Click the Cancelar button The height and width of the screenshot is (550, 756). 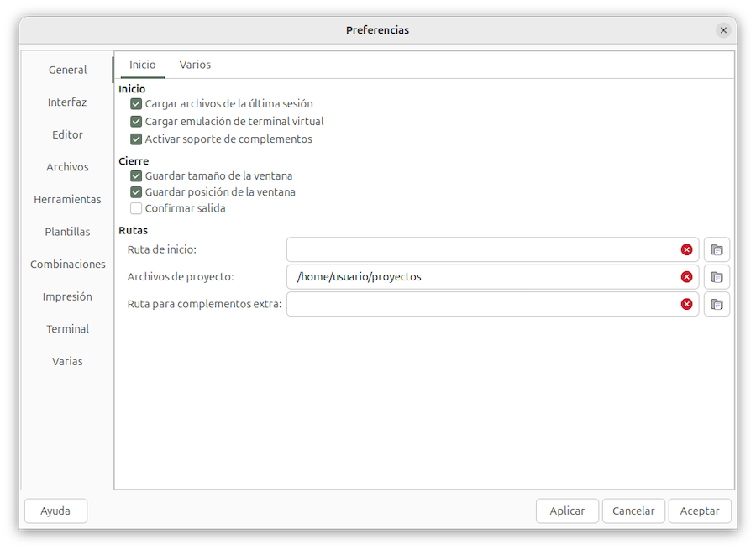pyautogui.click(x=633, y=511)
